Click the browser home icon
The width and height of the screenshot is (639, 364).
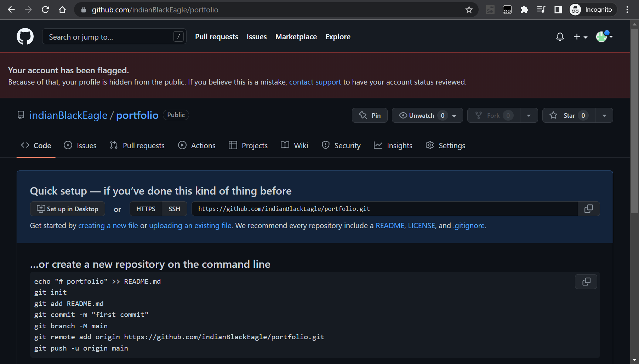point(62,10)
